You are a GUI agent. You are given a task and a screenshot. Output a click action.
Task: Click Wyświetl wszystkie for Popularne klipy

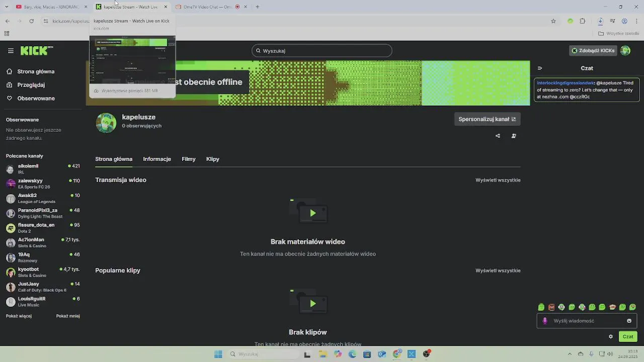coord(498,270)
